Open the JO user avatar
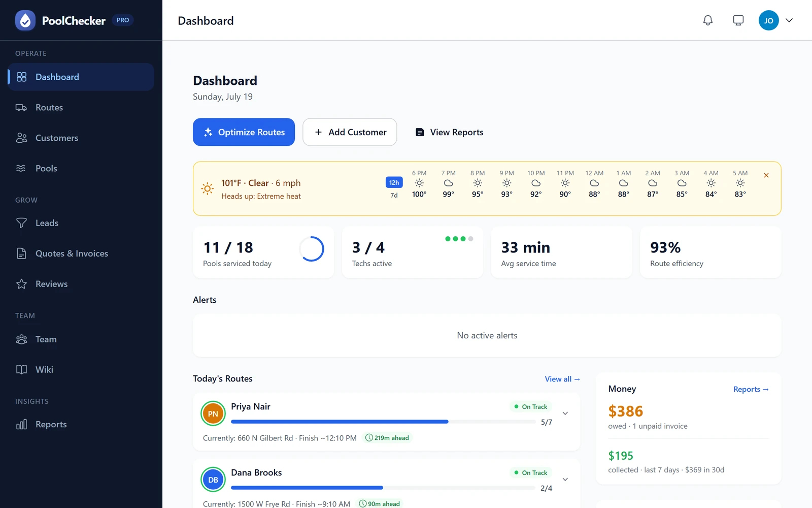 tap(768, 20)
